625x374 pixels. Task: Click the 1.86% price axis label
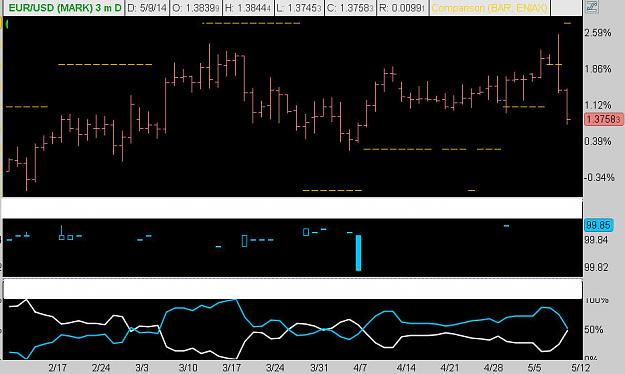[598, 69]
